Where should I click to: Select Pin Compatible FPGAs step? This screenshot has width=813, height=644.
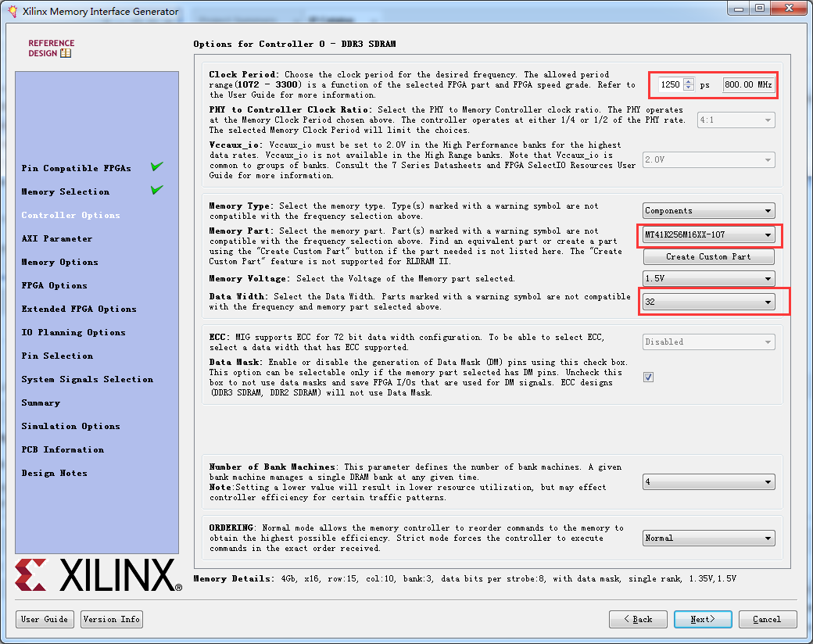pyautogui.click(x=77, y=168)
